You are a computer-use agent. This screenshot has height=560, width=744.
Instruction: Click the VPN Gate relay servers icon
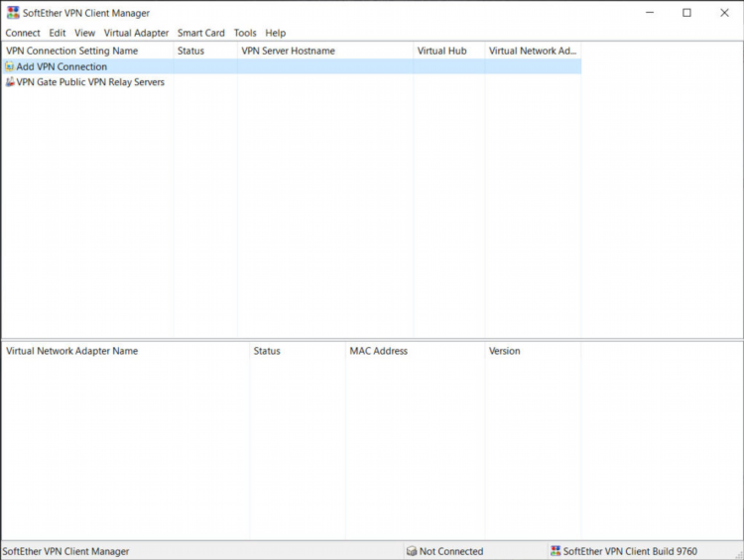[10, 82]
